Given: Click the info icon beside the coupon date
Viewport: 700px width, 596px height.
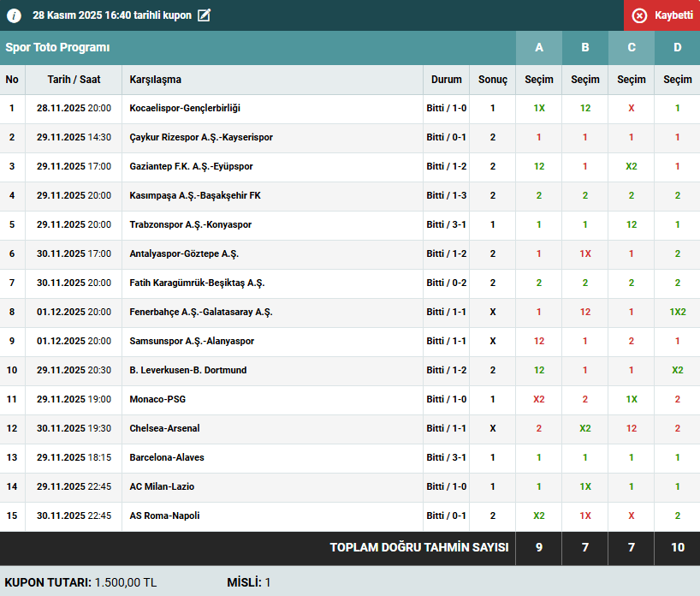Looking at the screenshot, I should tap(14, 15).
